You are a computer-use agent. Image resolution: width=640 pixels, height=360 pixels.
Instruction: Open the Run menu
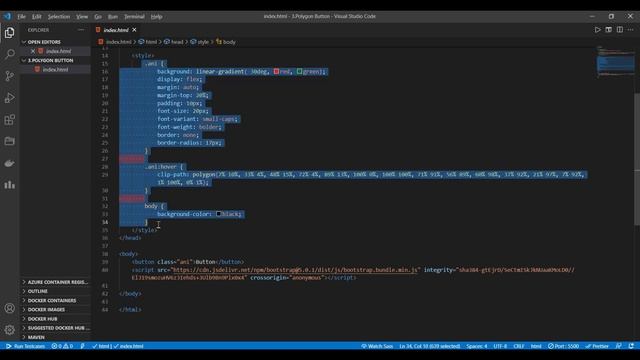[x=113, y=17]
